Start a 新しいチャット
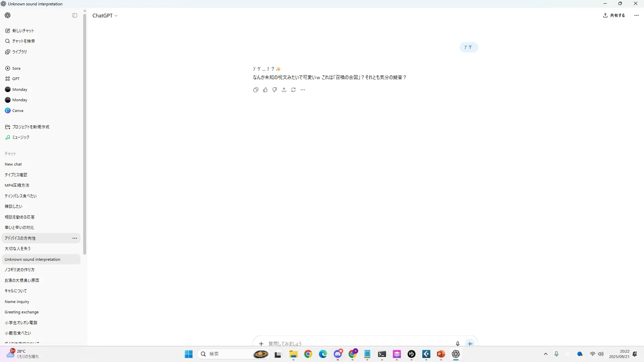The width and height of the screenshot is (644, 362). click(x=23, y=31)
